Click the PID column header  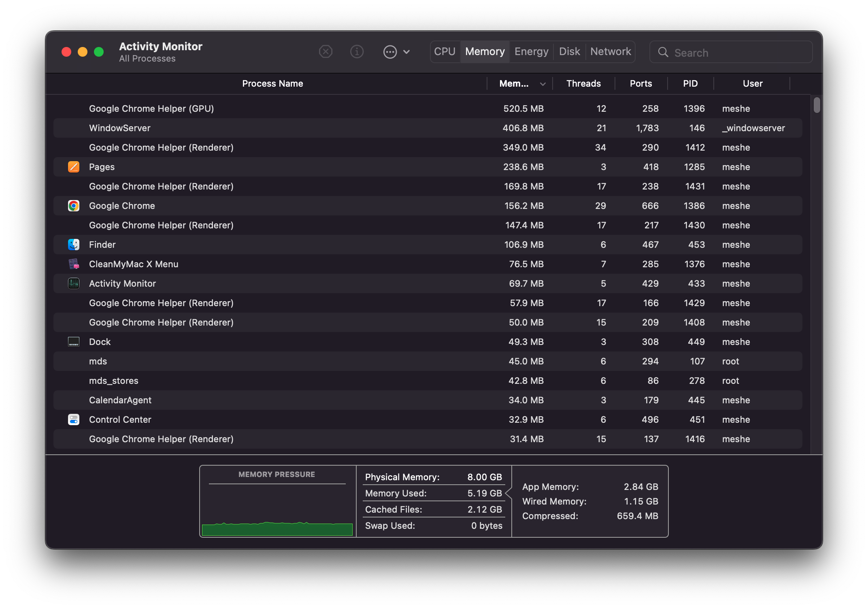691,83
